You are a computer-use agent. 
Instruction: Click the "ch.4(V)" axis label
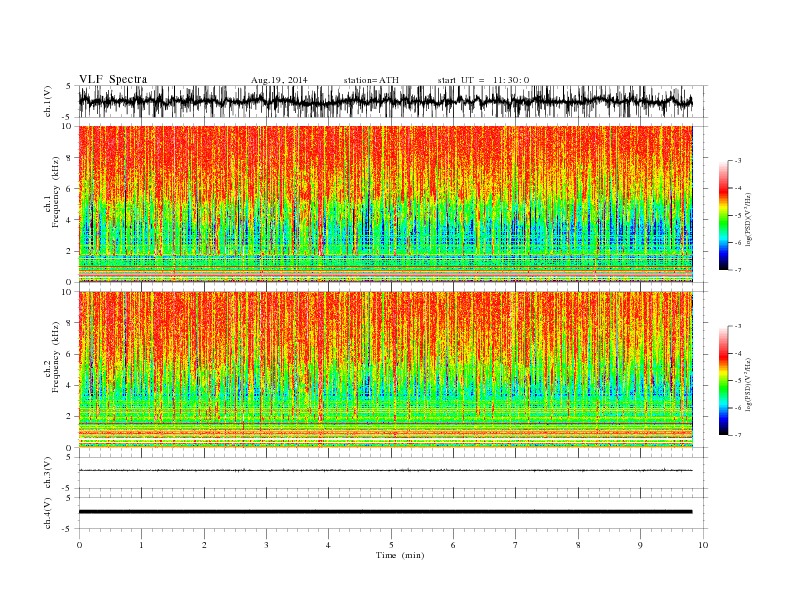(48, 513)
